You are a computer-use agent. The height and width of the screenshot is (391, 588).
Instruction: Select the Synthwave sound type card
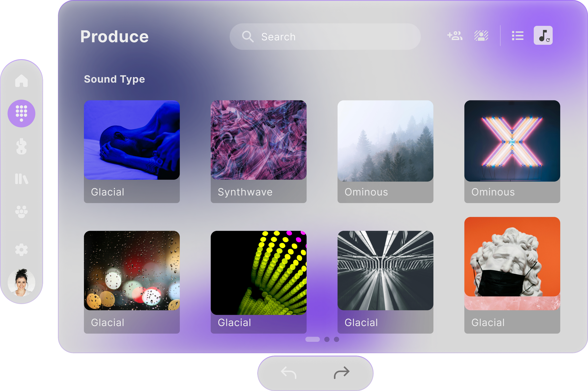(258, 151)
